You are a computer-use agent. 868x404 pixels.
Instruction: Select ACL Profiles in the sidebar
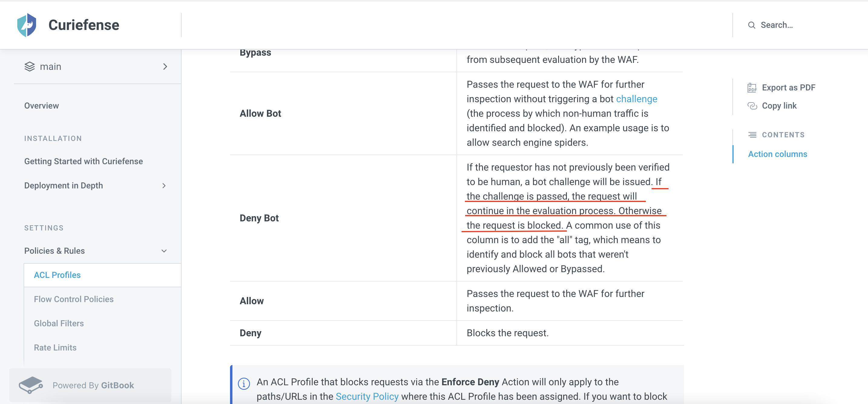click(x=57, y=275)
